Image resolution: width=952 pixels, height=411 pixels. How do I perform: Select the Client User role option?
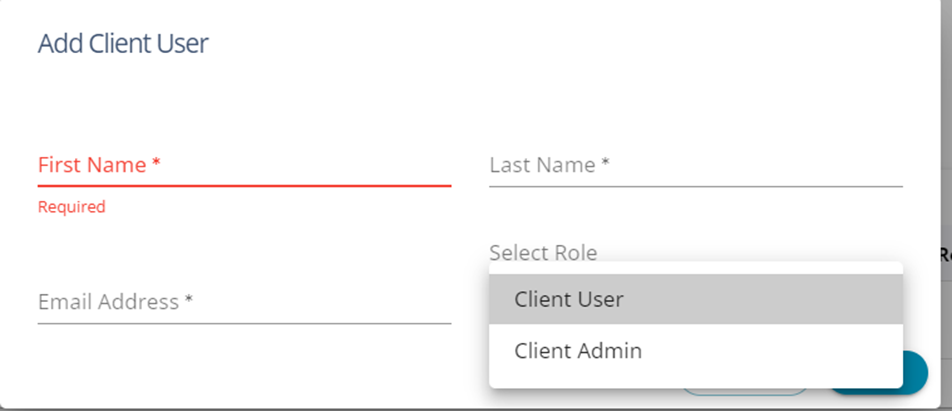click(568, 299)
